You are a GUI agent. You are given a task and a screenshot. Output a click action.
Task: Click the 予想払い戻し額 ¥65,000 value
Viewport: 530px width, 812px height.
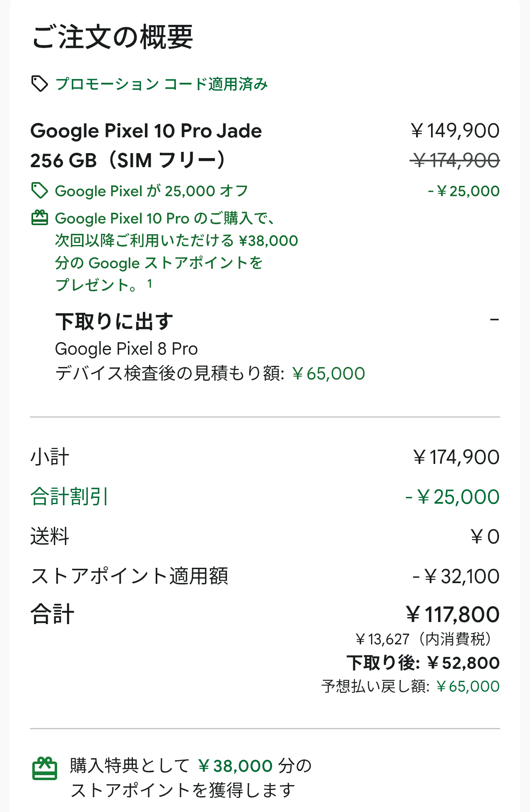click(468, 687)
